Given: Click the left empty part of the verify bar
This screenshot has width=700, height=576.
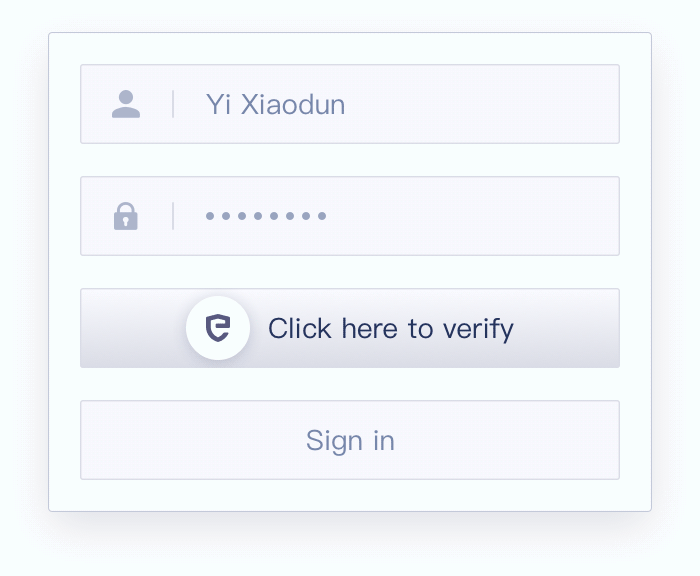Looking at the screenshot, I should (133, 328).
